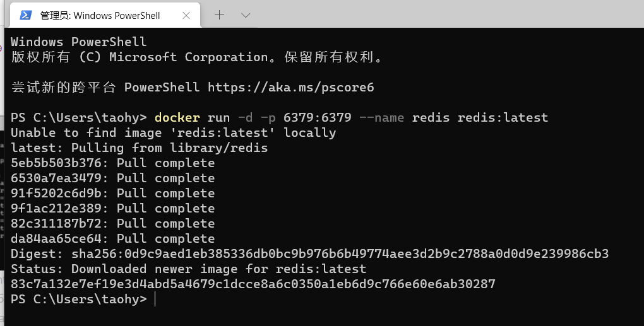Click the 版权所有 Microsoft Corporation line
This screenshot has width=644, height=326.
tap(196, 57)
